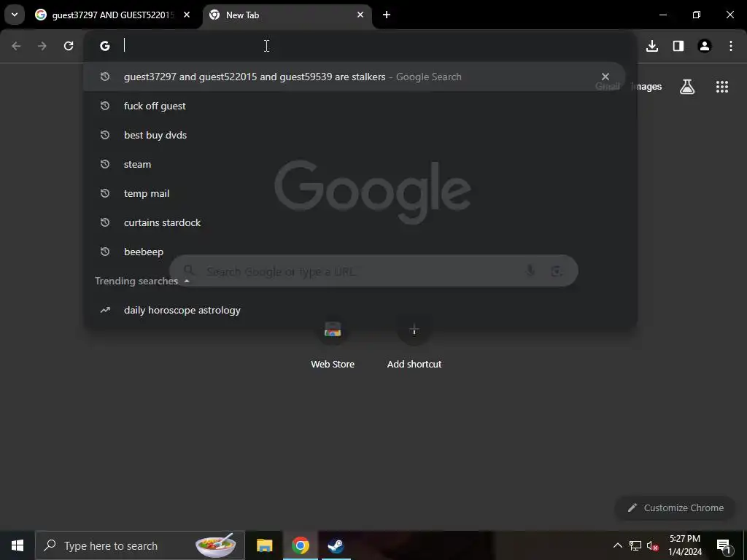This screenshot has height=560, width=747.
Task: Click the Windows 'Type here to search' box
Action: (x=140, y=545)
